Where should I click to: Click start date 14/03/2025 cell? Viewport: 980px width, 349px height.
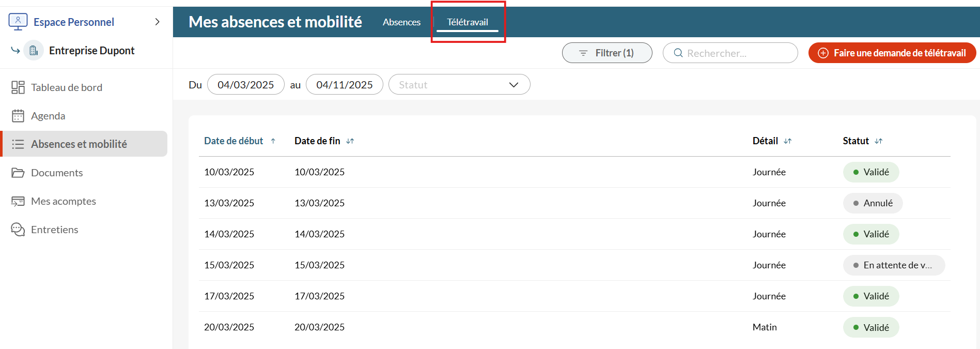click(229, 234)
